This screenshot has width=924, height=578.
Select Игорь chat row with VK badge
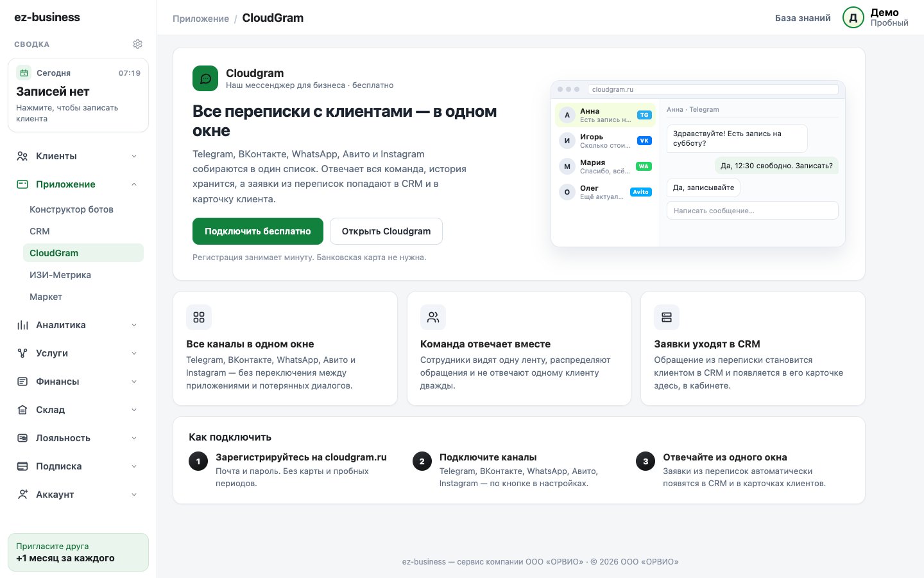[606, 141]
